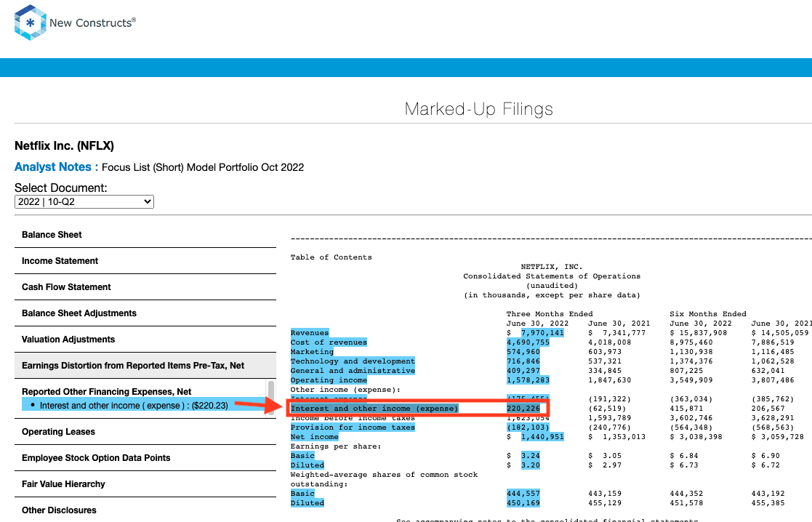Click the New Constructs hexagon logo
The width and height of the screenshot is (812, 522).
pyautogui.click(x=30, y=23)
